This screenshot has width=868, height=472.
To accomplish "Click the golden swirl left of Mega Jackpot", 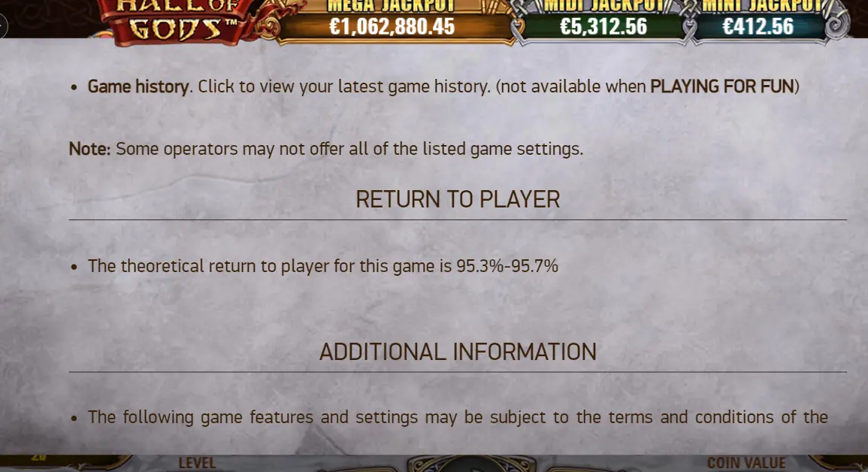I will tap(270, 26).
